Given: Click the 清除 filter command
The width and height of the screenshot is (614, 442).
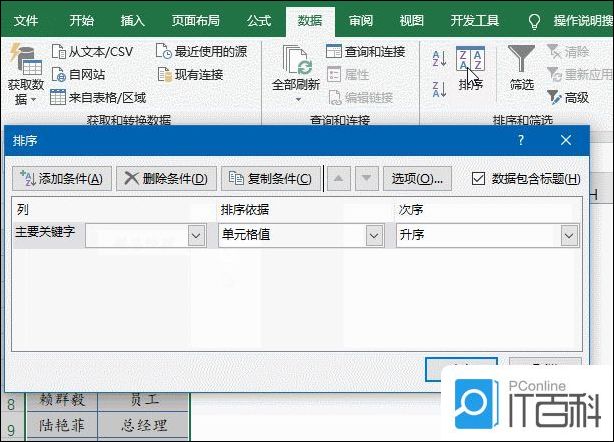Looking at the screenshot, I should pyautogui.click(x=568, y=51).
